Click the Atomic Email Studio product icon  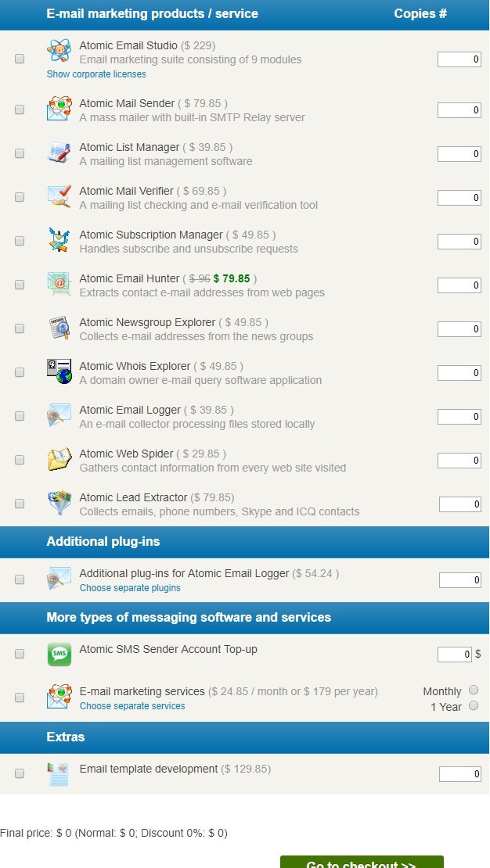coord(59,50)
